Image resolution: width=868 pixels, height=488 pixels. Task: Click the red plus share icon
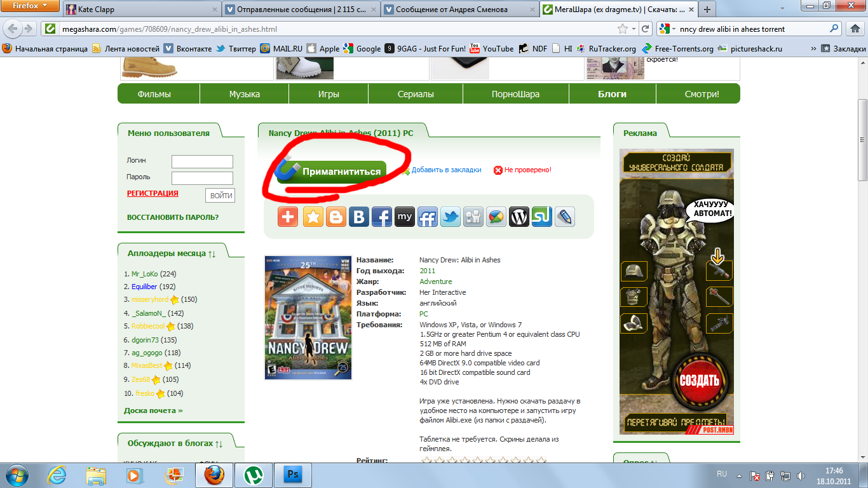[288, 217]
